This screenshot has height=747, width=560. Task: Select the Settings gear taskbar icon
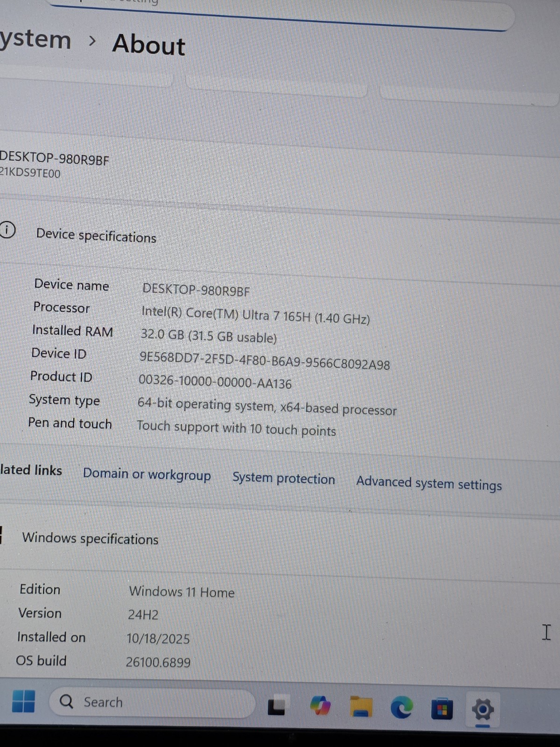[x=483, y=710]
